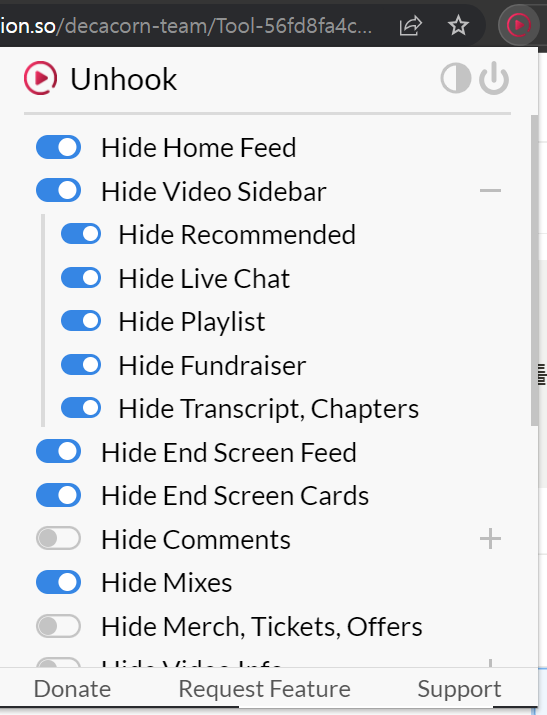Click the Request Feature link
This screenshot has width=547, height=715.
(x=264, y=689)
